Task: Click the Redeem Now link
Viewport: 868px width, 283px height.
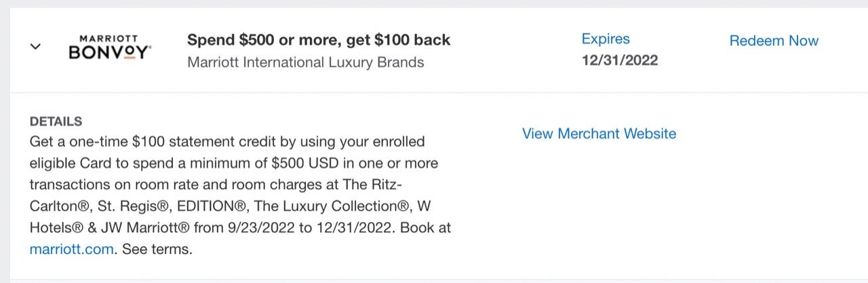Action: click(774, 41)
